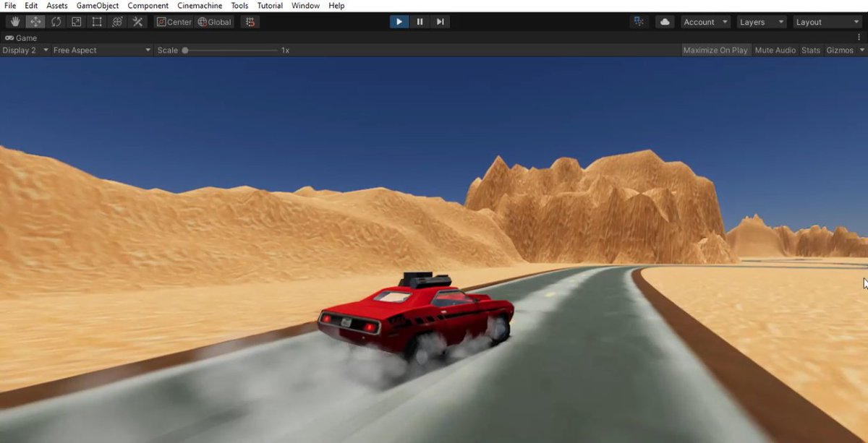Open the Cinemachine menu
Image resolution: width=868 pixels, height=443 pixels.
200,6
